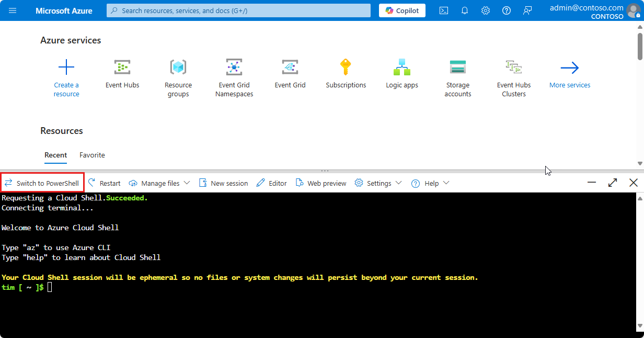Open portal settings gear in header
The width and height of the screenshot is (644, 338).
point(486,10)
